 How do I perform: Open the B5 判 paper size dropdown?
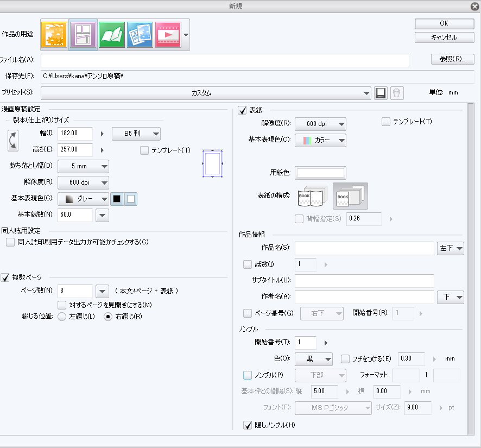coord(136,134)
